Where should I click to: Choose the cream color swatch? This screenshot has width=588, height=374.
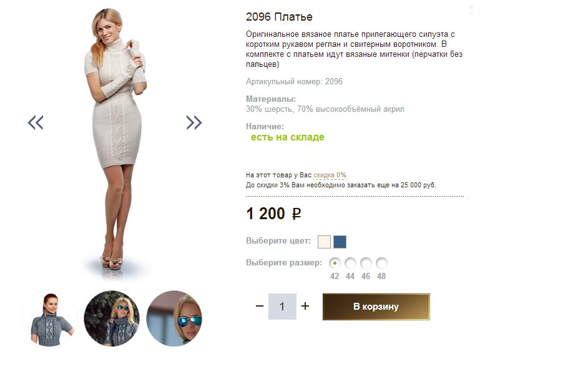click(324, 242)
